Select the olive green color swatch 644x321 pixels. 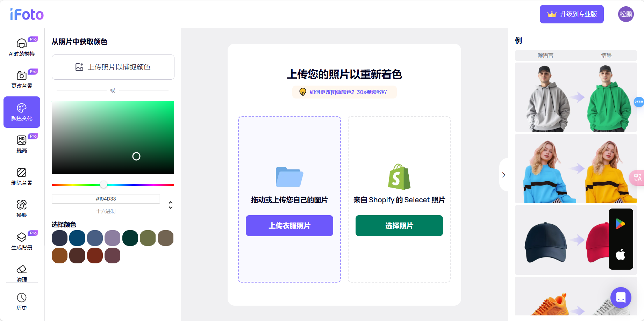(148, 238)
